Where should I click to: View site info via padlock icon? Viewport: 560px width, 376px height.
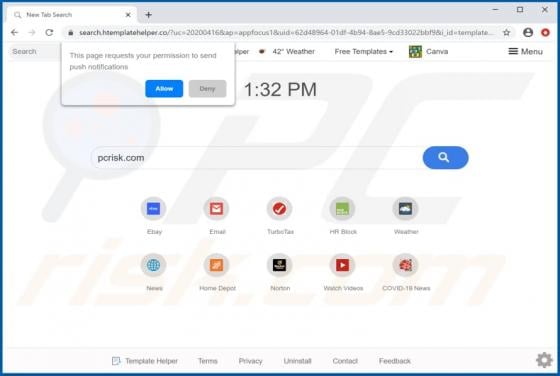pos(71,32)
